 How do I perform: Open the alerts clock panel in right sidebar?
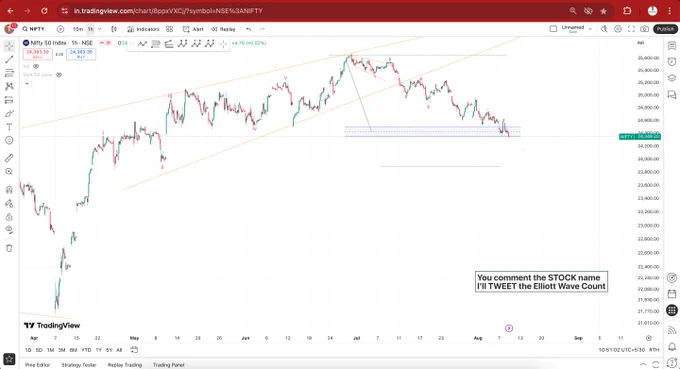[x=672, y=62]
